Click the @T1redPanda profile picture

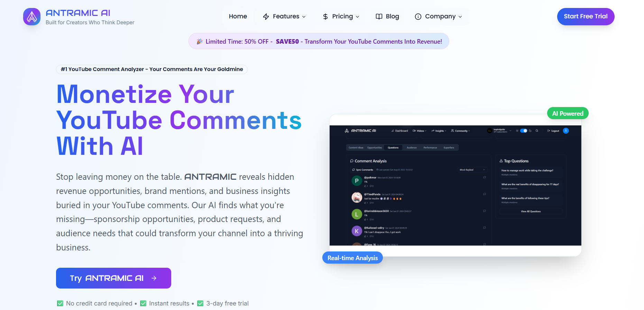click(x=357, y=197)
